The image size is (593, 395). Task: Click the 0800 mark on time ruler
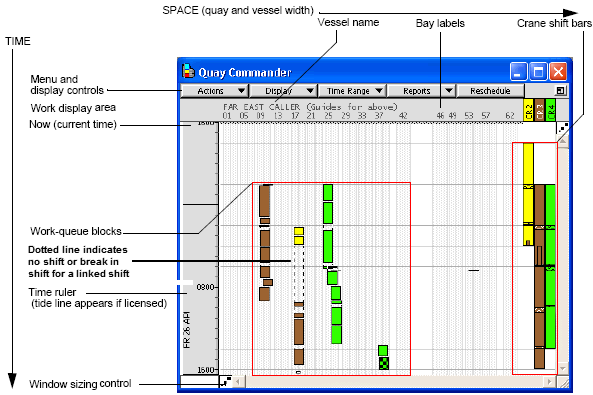point(206,287)
